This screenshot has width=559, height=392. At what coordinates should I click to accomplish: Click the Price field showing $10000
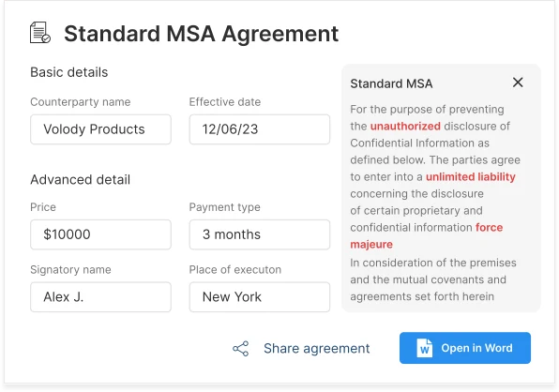point(100,234)
